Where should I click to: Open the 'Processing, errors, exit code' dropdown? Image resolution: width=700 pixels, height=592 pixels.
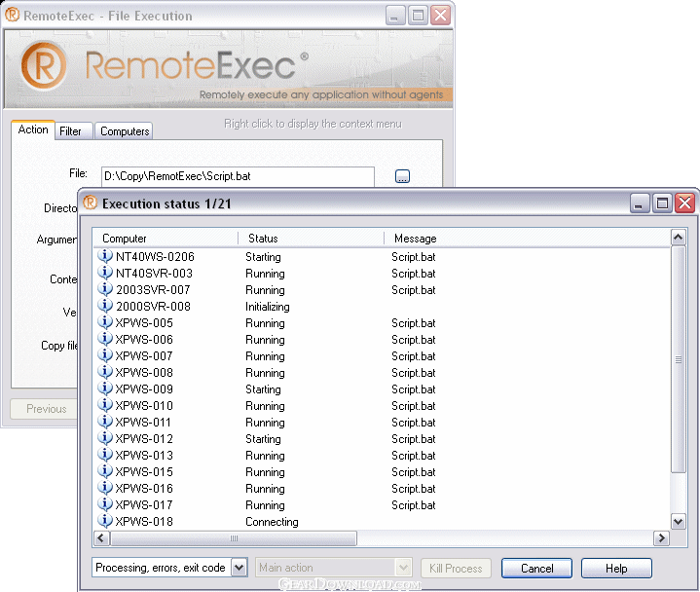pos(239,568)
